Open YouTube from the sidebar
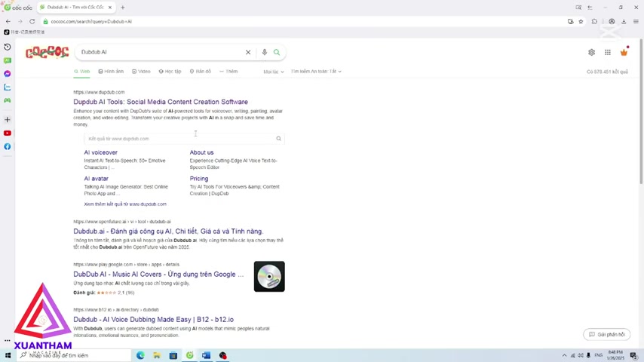644x362 pixels. [8, 133]
